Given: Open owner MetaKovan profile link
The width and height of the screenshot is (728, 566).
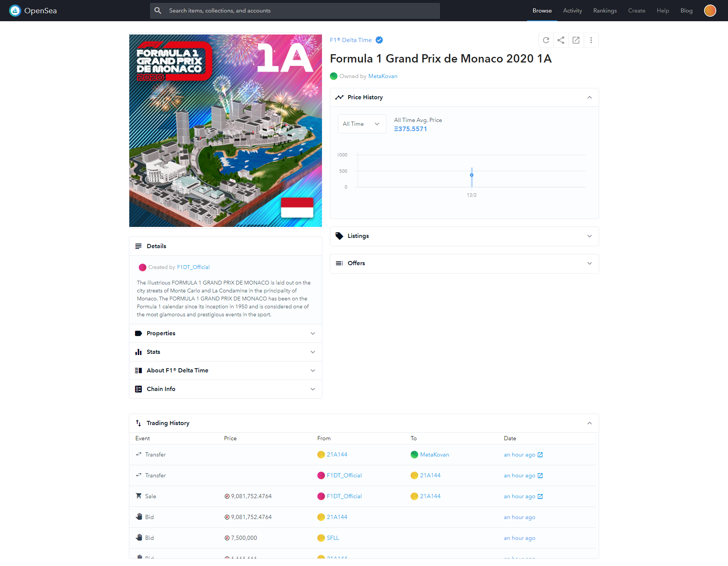Looking at the screenshot, I should 383,76.
